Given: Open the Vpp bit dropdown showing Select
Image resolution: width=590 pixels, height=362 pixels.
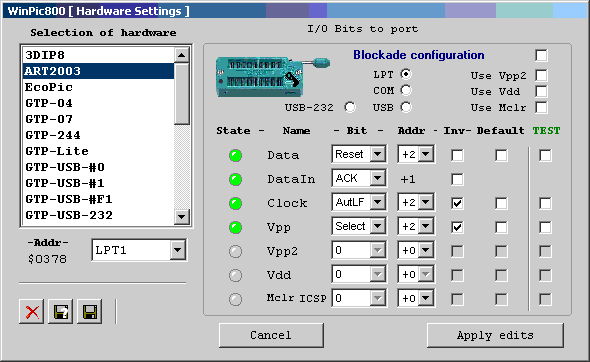Looking at the screenshot, I should pyautogui.click(x=377, y=226).
